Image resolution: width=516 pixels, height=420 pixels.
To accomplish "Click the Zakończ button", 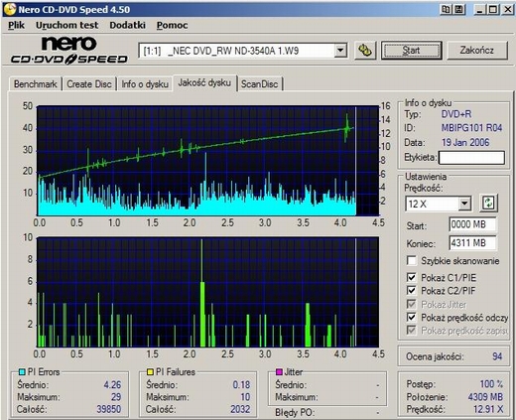I will (477, 51).
